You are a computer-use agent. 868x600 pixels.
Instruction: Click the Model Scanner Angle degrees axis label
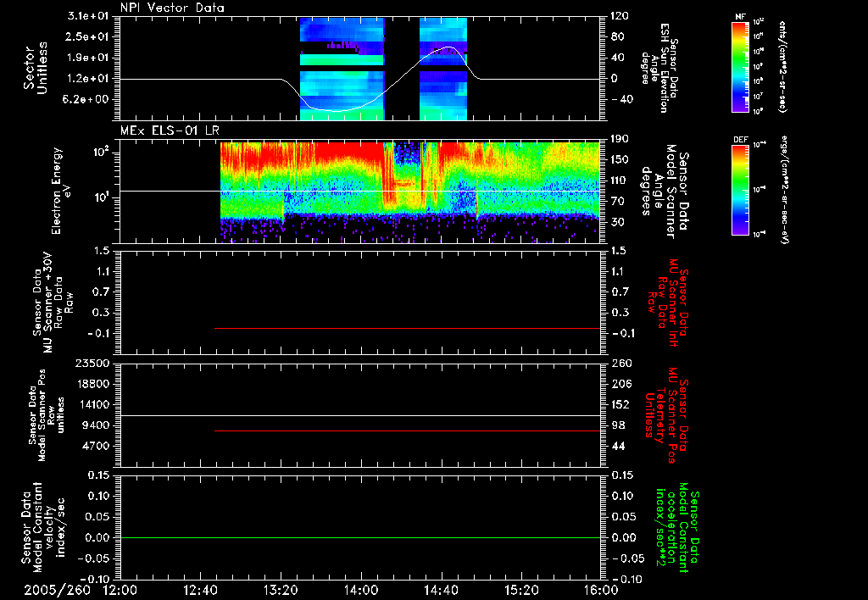[665, 192]
